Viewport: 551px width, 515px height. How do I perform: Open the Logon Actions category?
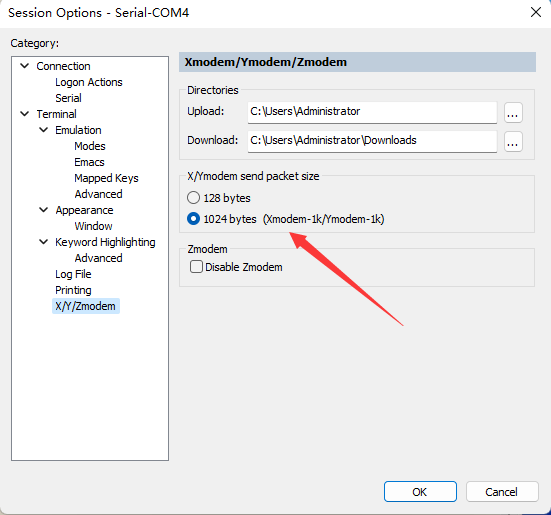click(x=89, y=82)
